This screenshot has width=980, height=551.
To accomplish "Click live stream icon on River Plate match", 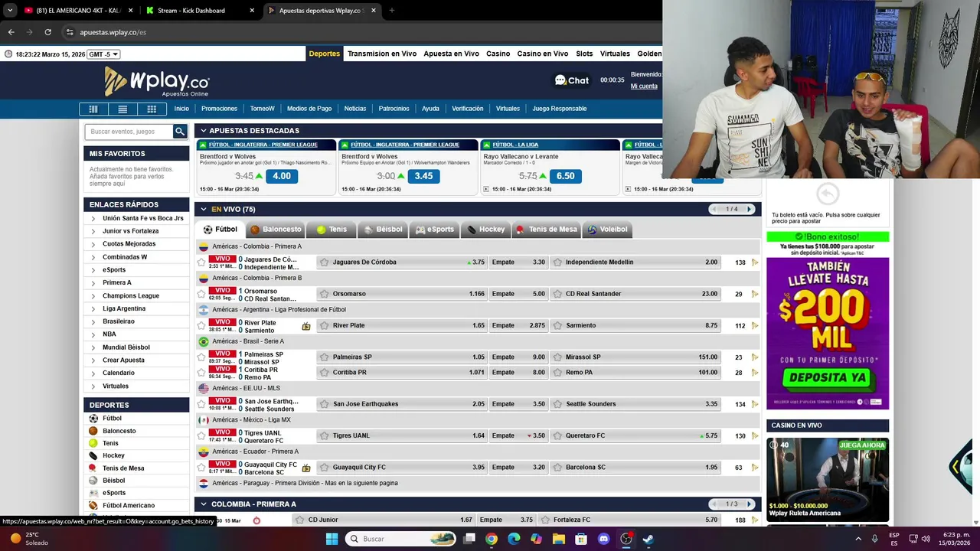I will tap(306, 326).
